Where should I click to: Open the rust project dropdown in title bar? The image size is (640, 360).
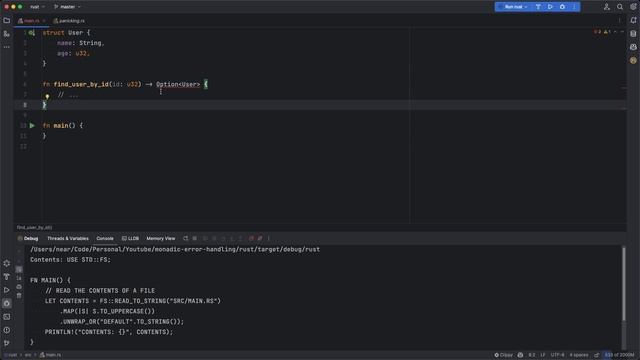[37, 7]
